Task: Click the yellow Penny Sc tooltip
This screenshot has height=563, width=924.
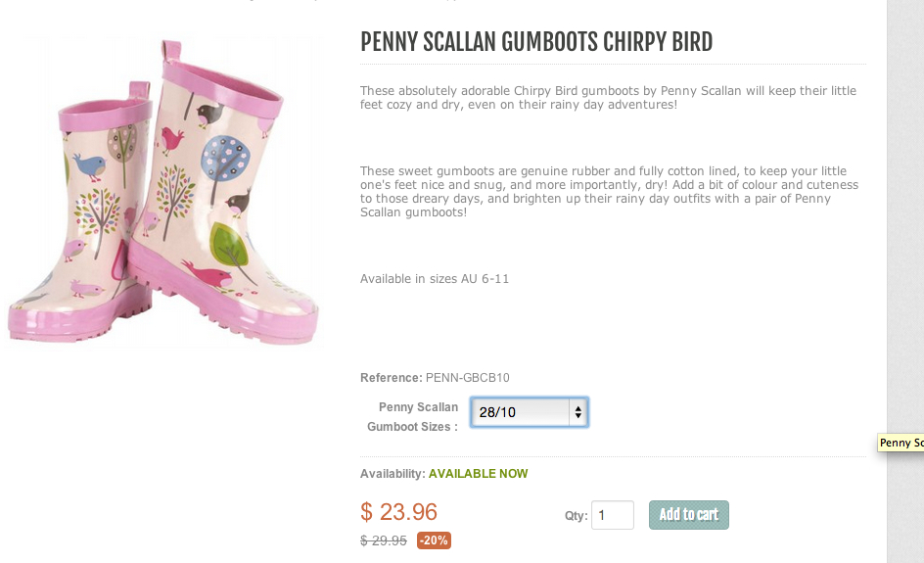Action: [x=901, y=444]
